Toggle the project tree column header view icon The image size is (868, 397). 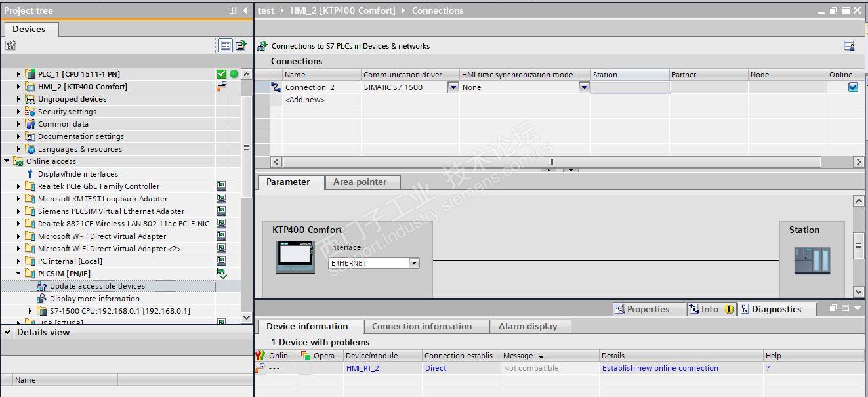pyautogui.click(x=225, y=45)
